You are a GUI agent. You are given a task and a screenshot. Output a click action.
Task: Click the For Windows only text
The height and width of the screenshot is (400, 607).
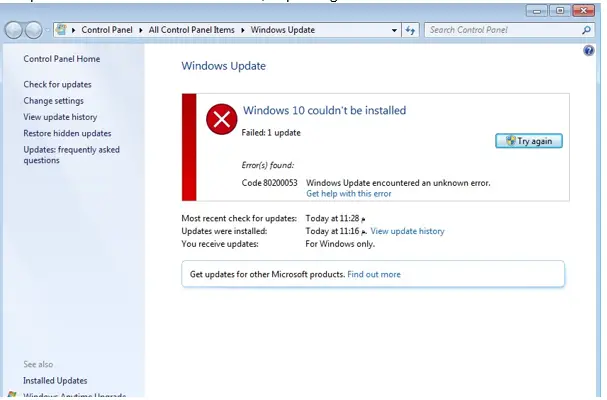[x=340, y=244]
